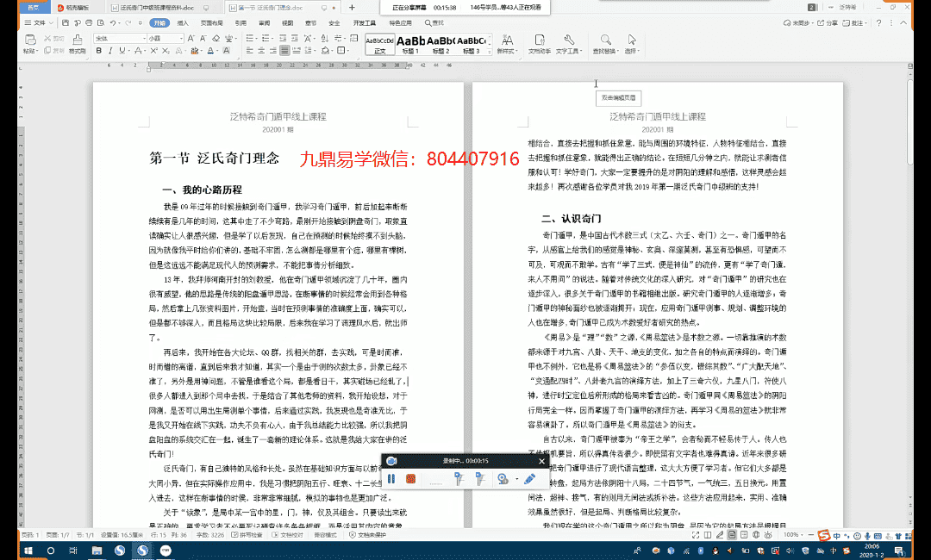
Task: Switch to the 插入 ribbon tab
Action: click(183, 22)
